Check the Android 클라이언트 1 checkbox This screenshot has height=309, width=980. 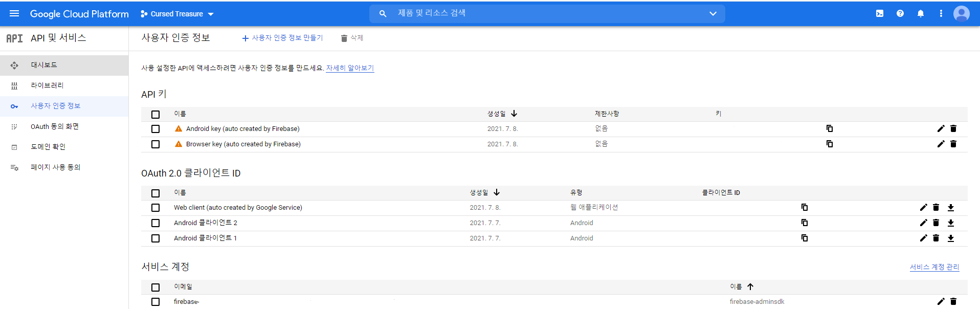point(155,238)
